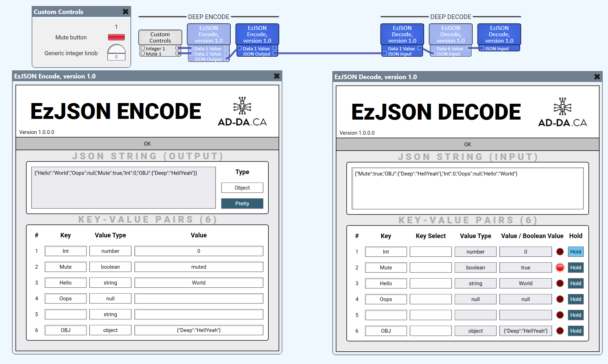Click the AD-DA.CA logo in Encode panel
Screen dimensions: 608x364
coord(242,111)
